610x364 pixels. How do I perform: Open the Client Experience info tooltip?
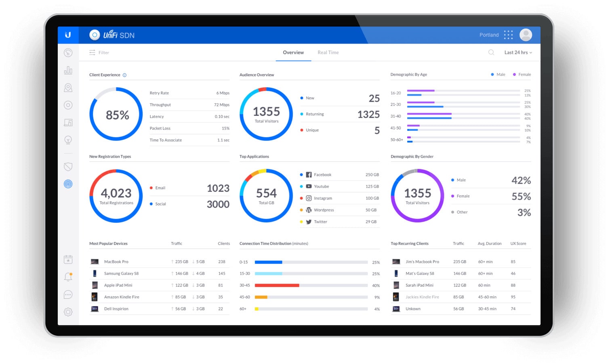(124, 75)
